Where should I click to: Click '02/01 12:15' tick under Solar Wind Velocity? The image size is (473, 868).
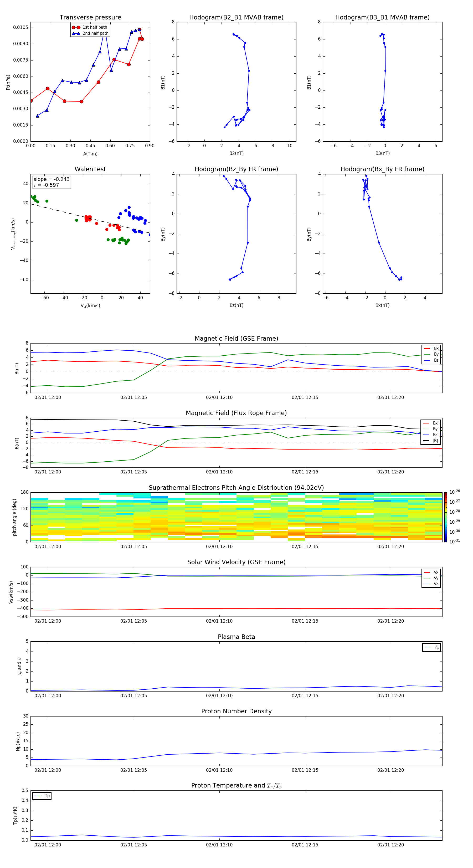click(305, 621)
